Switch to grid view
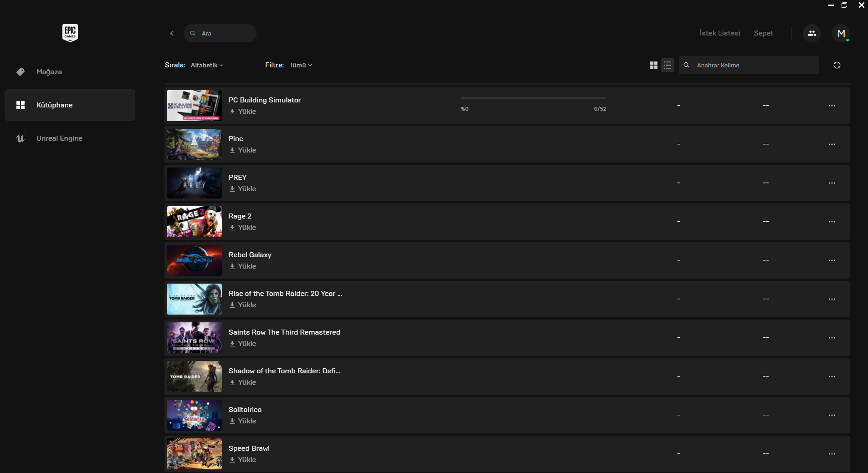Screen dimensions: 868x473 [654, 65]
